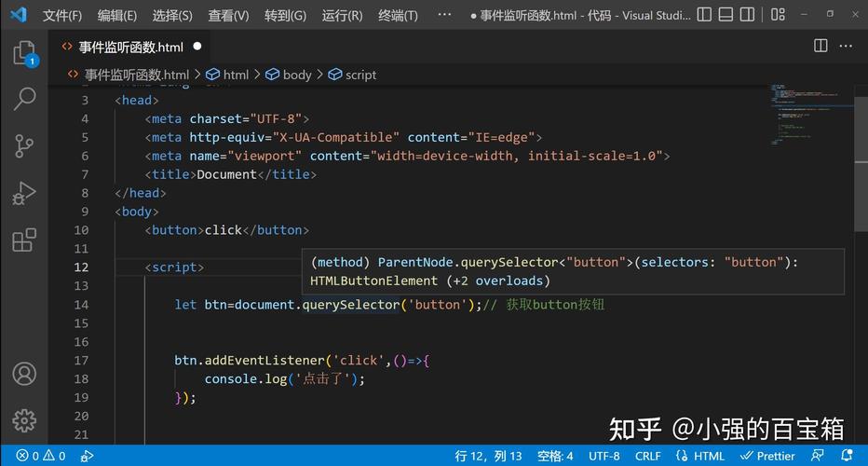
Task: Open the 查看(V) menu
Action: [228, 16]
